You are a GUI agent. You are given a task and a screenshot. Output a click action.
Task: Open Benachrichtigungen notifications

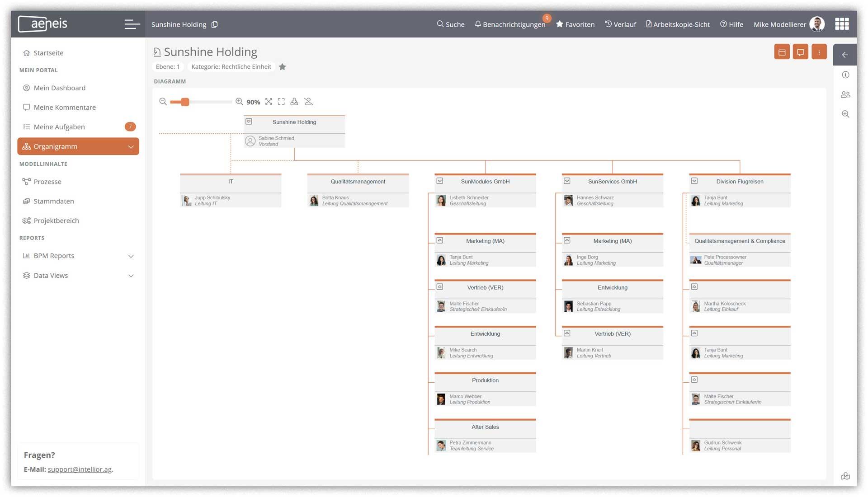point(510,24)
